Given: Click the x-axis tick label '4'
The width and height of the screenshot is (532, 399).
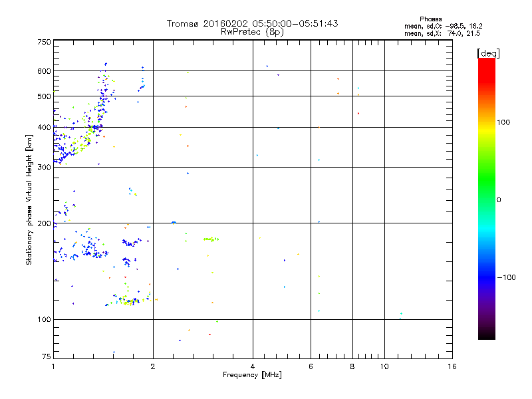Looking at the screenshot, I should click(x=253, y=366).
